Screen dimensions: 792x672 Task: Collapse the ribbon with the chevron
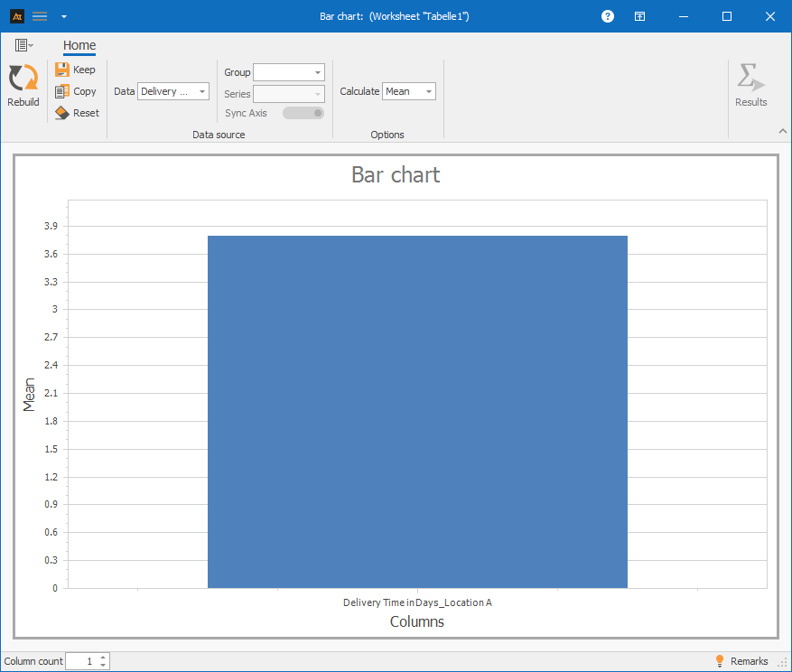tap(782, 132)
